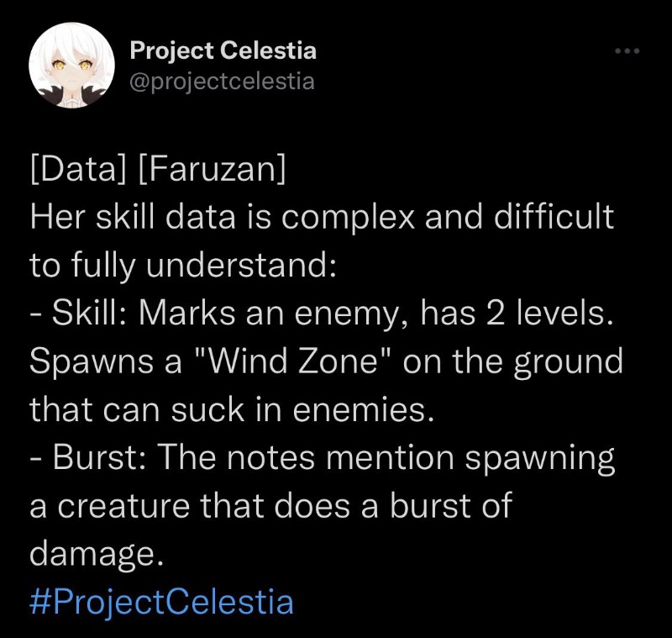
Task: Open the three-dot more options menu
Action: click(x=627, y=52)
